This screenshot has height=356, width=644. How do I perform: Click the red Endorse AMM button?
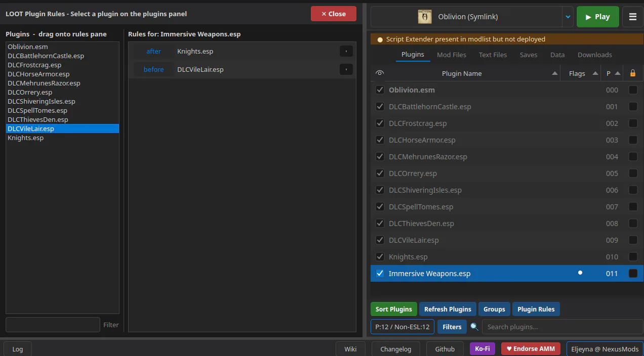(531, 348)
